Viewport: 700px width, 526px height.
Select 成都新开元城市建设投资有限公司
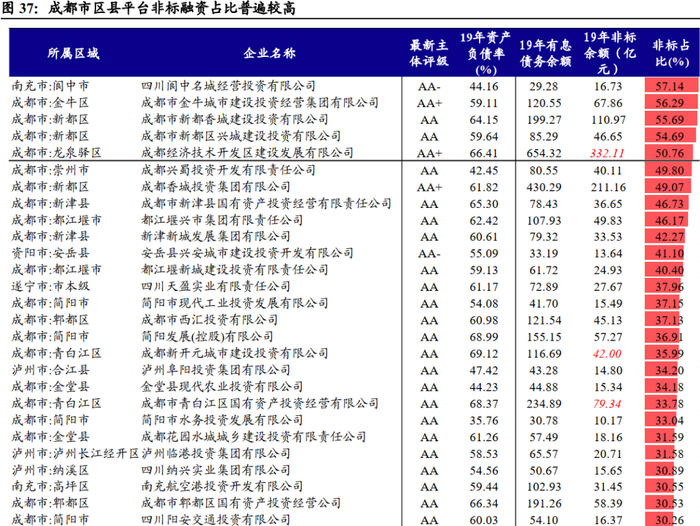[234, 353]
